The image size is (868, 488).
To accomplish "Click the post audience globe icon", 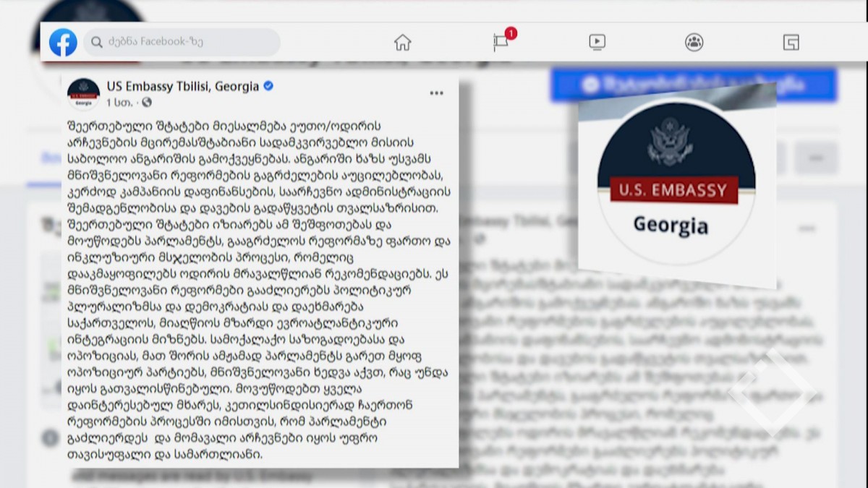I will tap(147, 103).
